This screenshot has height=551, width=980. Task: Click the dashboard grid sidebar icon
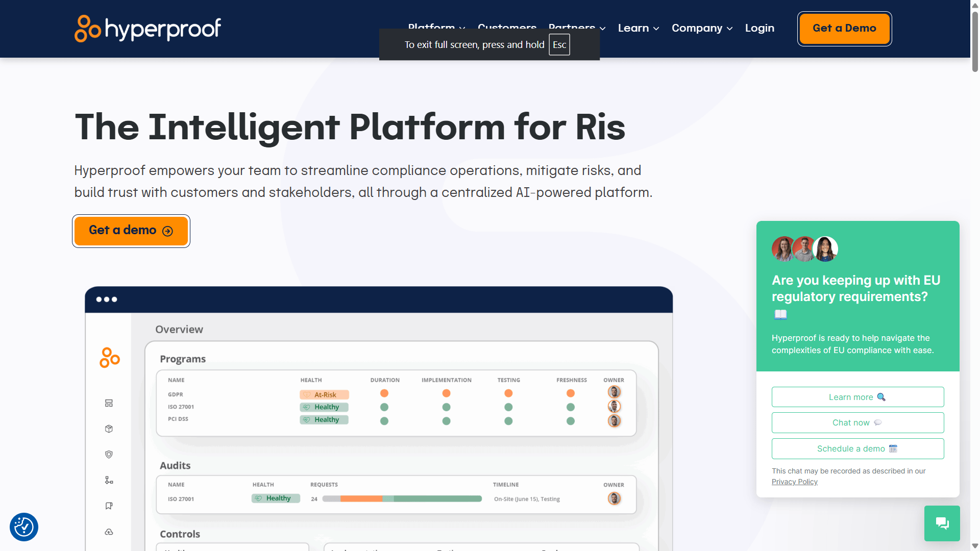109,403
